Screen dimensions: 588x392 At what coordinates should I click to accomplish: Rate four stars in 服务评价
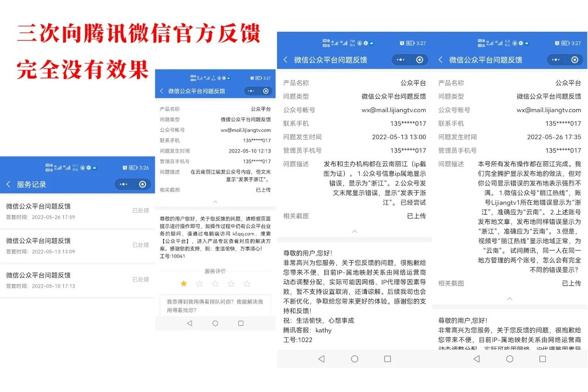231,284
